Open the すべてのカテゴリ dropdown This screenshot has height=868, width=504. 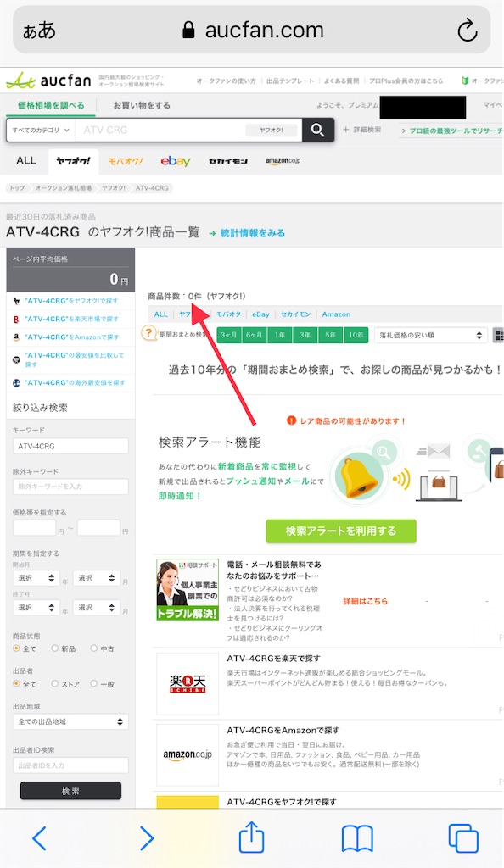pyautogui.click(x=41, y=130)
